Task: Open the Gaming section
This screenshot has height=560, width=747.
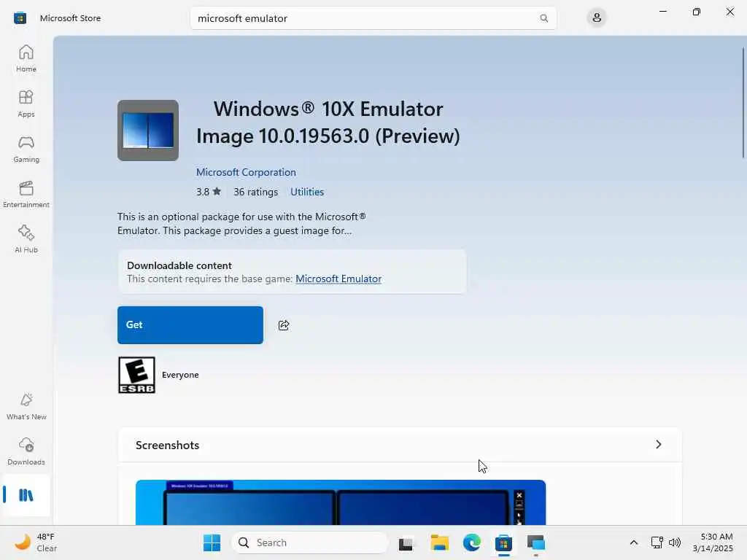Action: (26, 149)
